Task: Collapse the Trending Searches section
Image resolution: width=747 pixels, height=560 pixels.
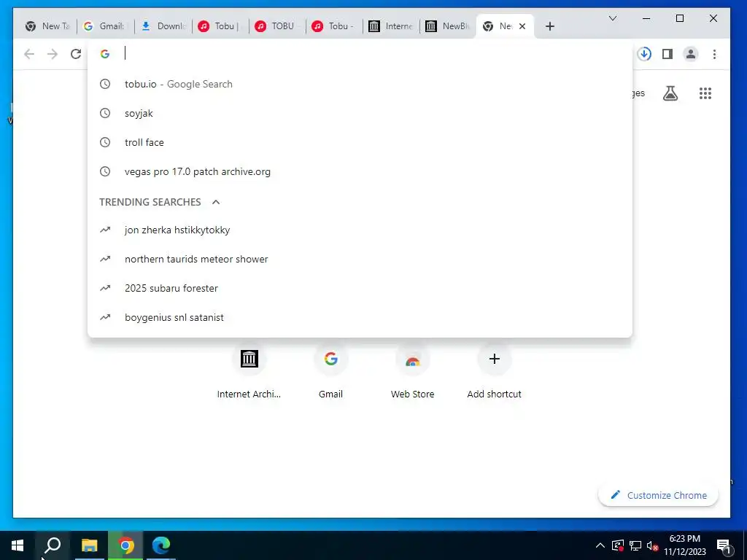Action: (x=216, y=202)
